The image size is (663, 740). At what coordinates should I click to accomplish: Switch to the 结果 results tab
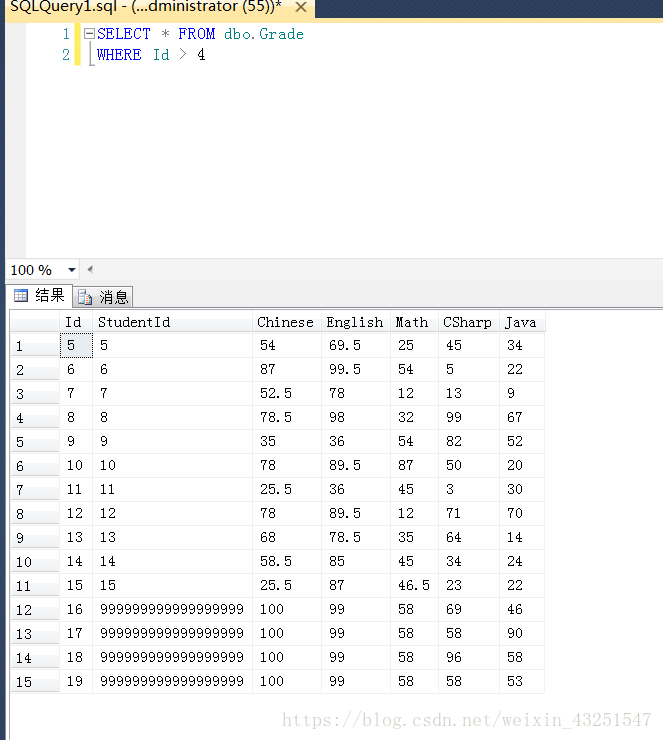coord(40,295)
